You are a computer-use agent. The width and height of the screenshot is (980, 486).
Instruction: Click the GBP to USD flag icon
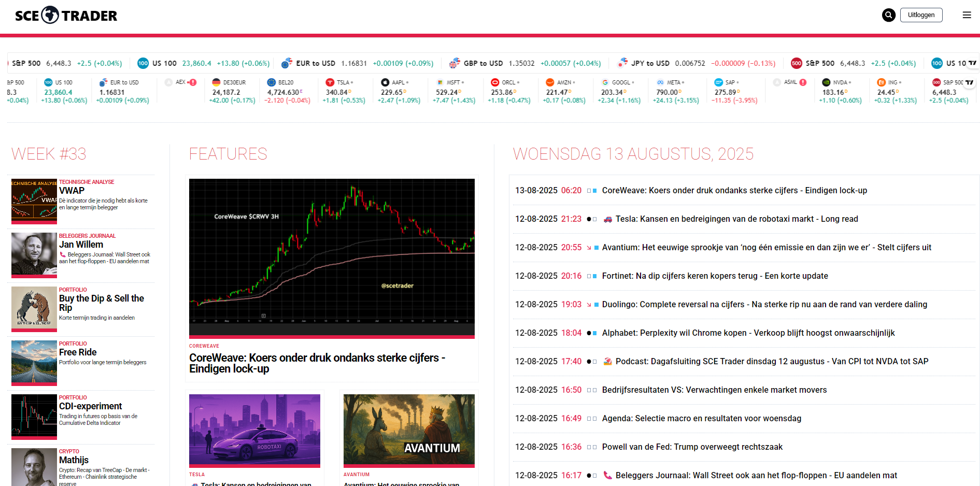pyautogui.click(x=455, y=63)
